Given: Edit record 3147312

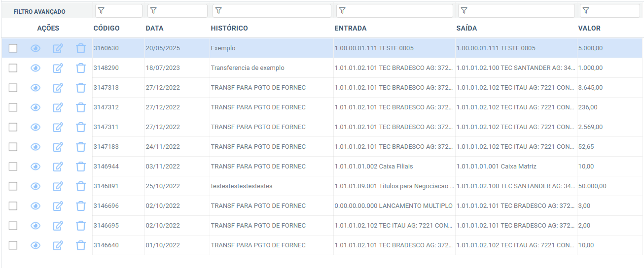Looking at the screenshot, I should 58,107.
